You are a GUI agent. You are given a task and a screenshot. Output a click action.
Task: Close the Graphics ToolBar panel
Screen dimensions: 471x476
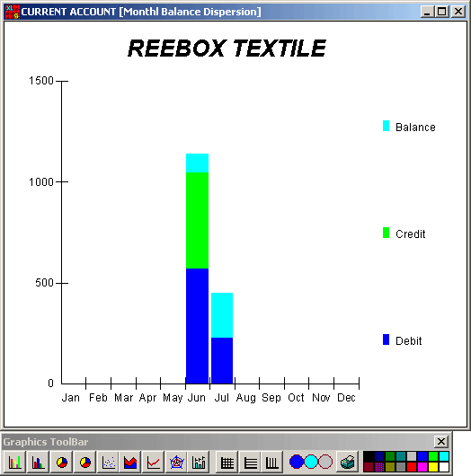[x=441, y=441]
